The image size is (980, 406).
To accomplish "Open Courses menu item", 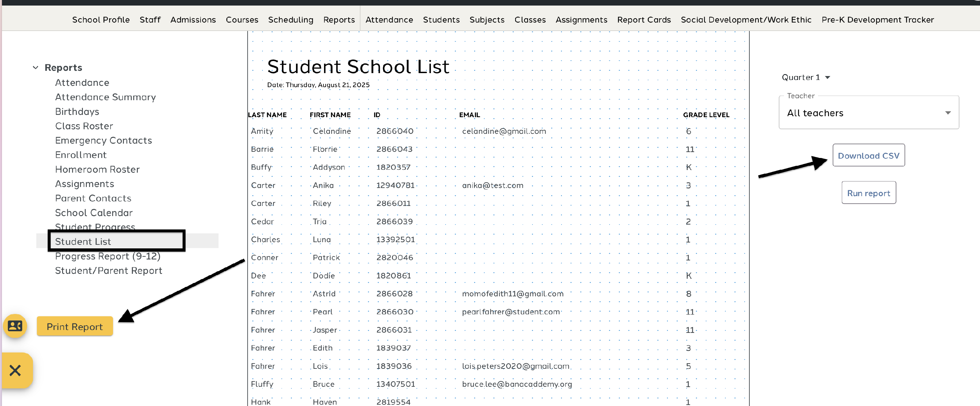I will pos(242,19).
